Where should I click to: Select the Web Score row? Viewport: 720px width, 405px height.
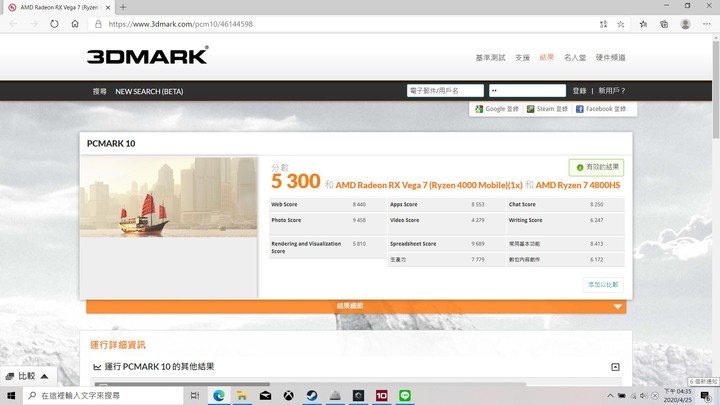point(328,204)
